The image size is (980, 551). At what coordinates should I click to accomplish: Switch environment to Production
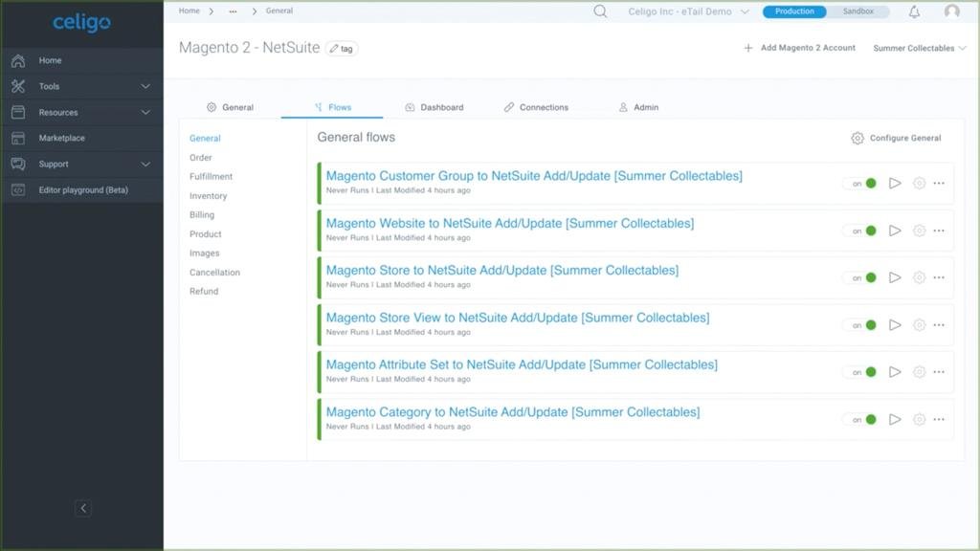[x=794, y=11]
